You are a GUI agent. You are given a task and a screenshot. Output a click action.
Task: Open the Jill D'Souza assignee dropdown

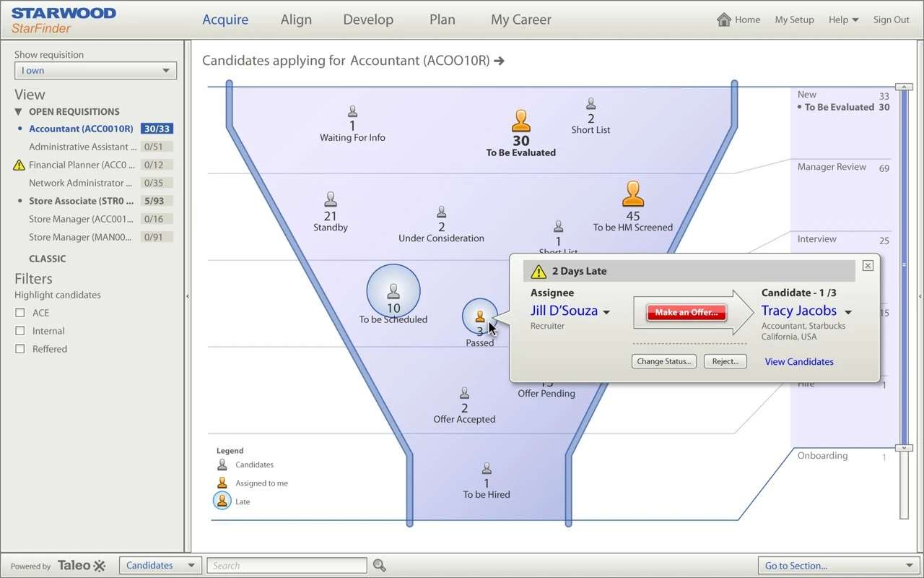point(606,313)
